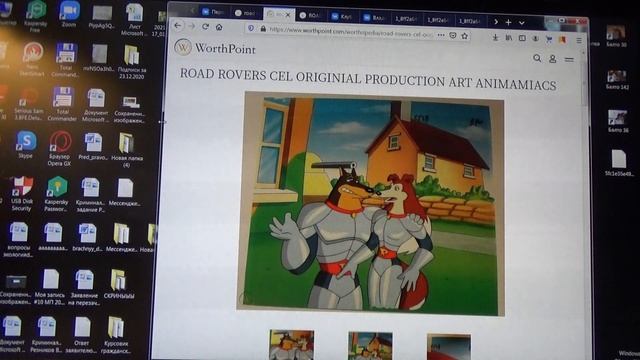Screen dimensions: 640x360
Task: Select the 'brachnyy_d' desktop document
Action: (87, 237)
